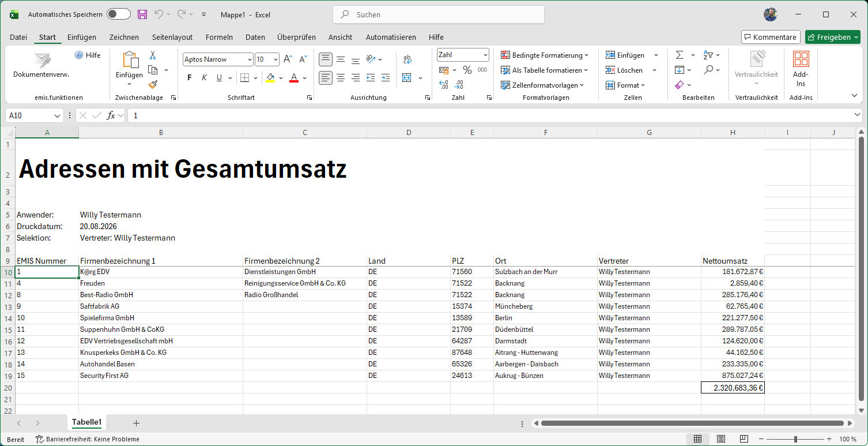Apply red font color to cell
This screenshot has width=868, height=446.
pyautogui.click(x=294, y=78)
